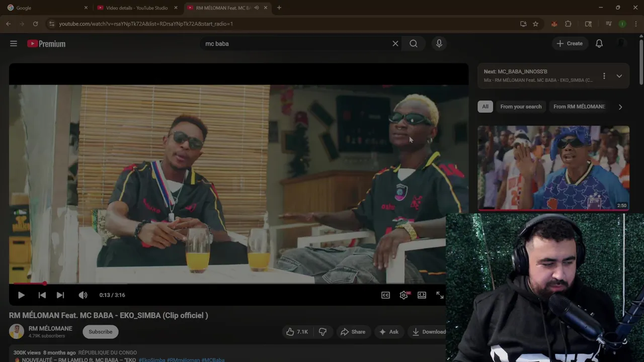This screenshot has height=362, width=644.
Task: Enter fullscreen on video player
Action: click(x=440, y=295)
